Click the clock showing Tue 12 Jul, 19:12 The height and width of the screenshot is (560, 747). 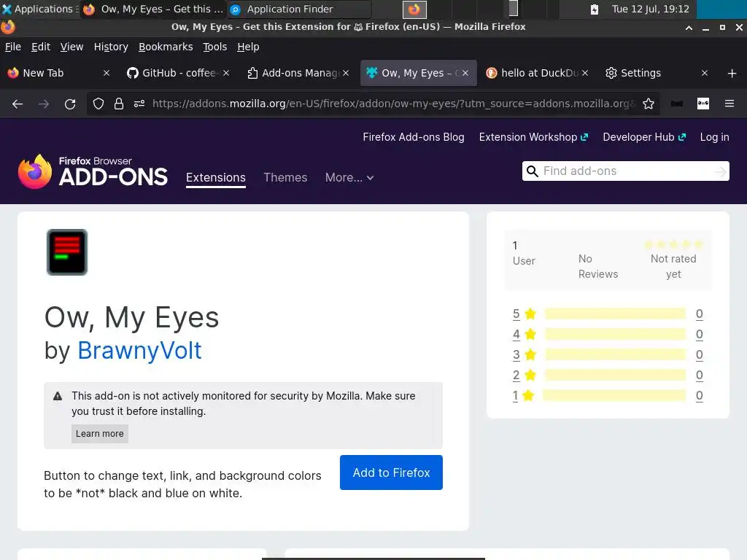click(x=650, y=9)
